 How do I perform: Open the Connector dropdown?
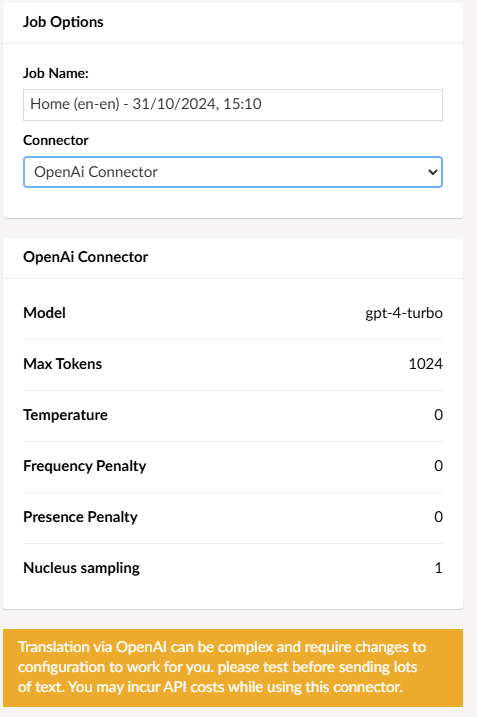tap(233, 172)
